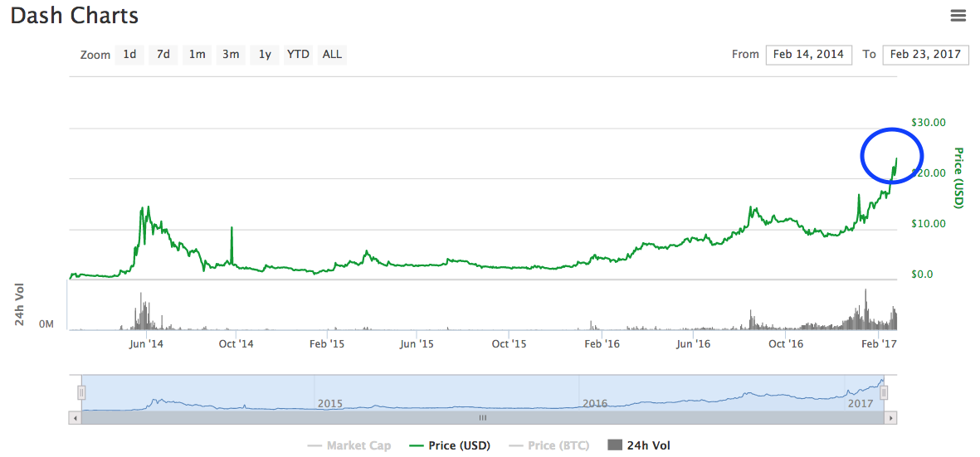The image size is (980, 457).
Task: Show ALL time range
Action: click(332, 55)
